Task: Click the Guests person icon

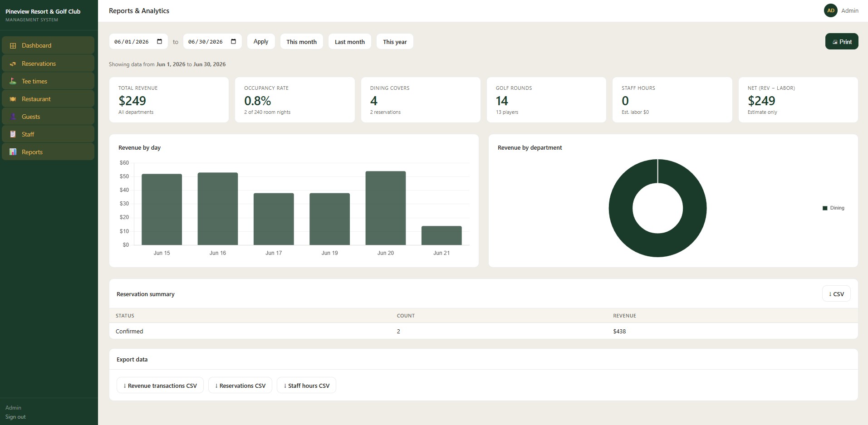Action: pyautogui.click(x=13, y=117)
